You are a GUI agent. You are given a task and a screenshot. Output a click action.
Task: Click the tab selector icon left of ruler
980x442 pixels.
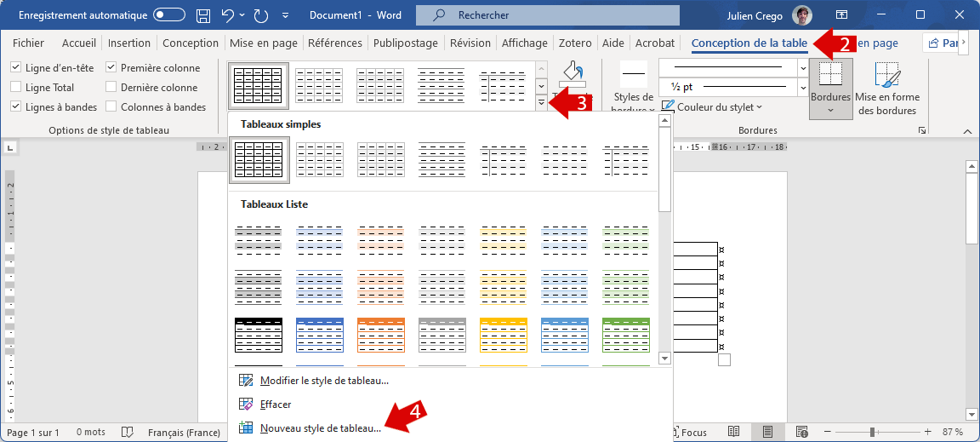coord(9,147)
